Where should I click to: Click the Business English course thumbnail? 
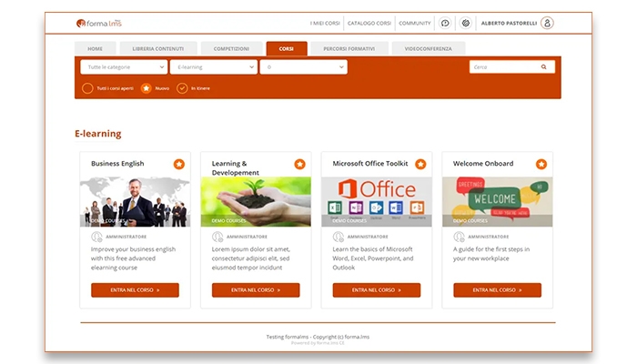click(135, 201)
